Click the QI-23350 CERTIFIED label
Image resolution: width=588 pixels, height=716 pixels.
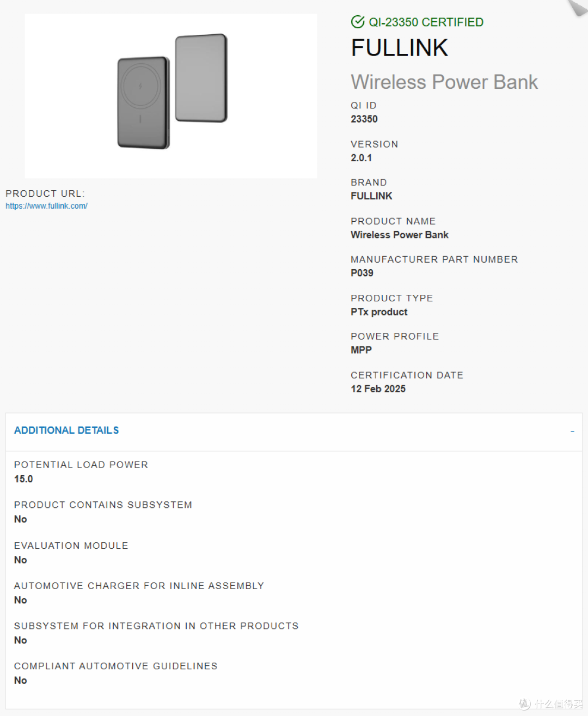[426, 22]
